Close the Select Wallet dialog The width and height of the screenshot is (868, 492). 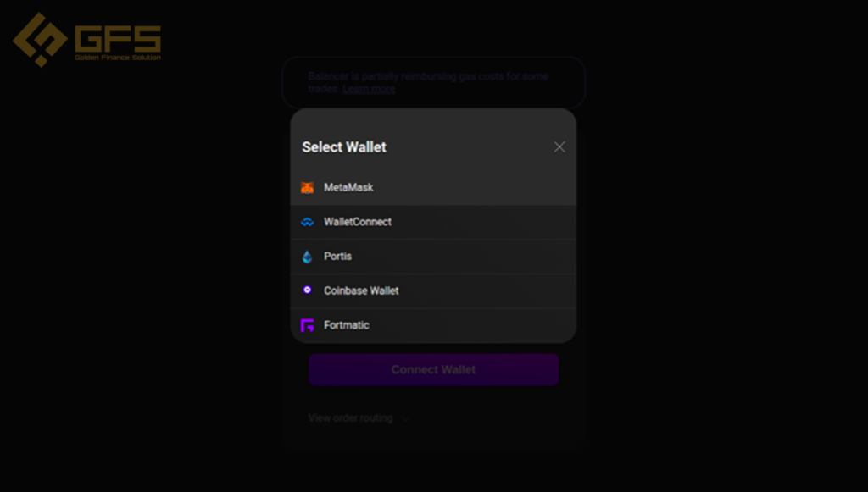(559, 147)
